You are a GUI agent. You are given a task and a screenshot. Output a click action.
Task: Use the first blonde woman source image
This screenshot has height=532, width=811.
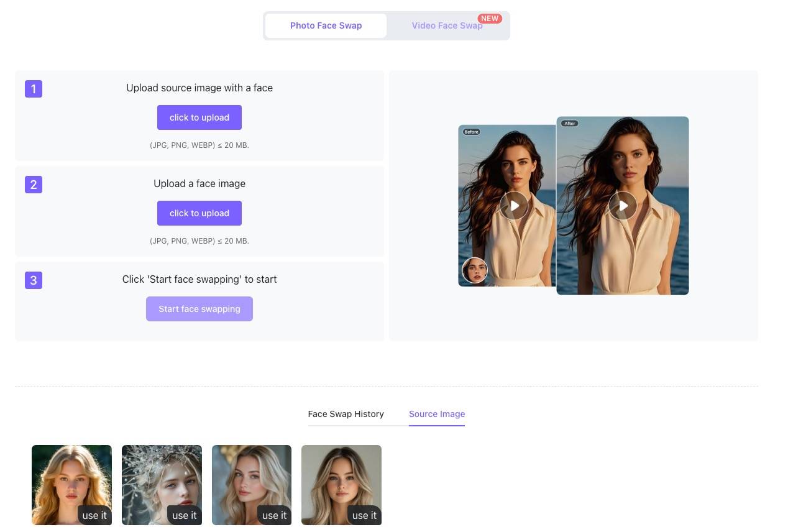94,515
